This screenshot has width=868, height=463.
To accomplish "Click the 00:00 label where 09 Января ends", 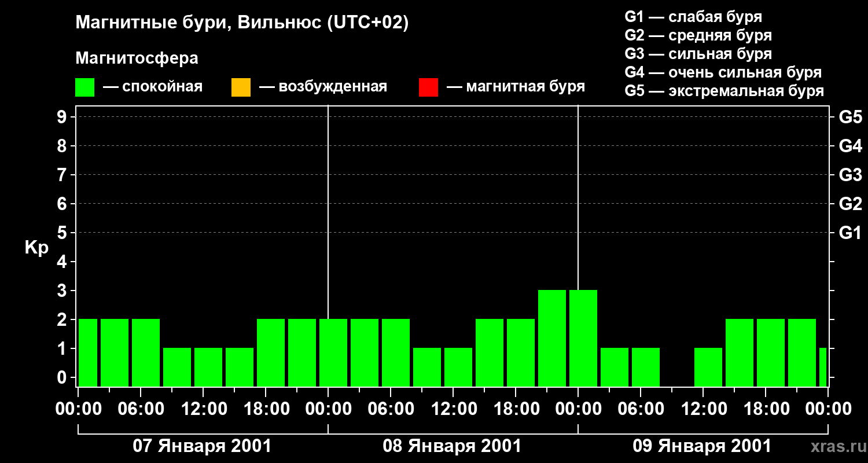I will (828, 409).
